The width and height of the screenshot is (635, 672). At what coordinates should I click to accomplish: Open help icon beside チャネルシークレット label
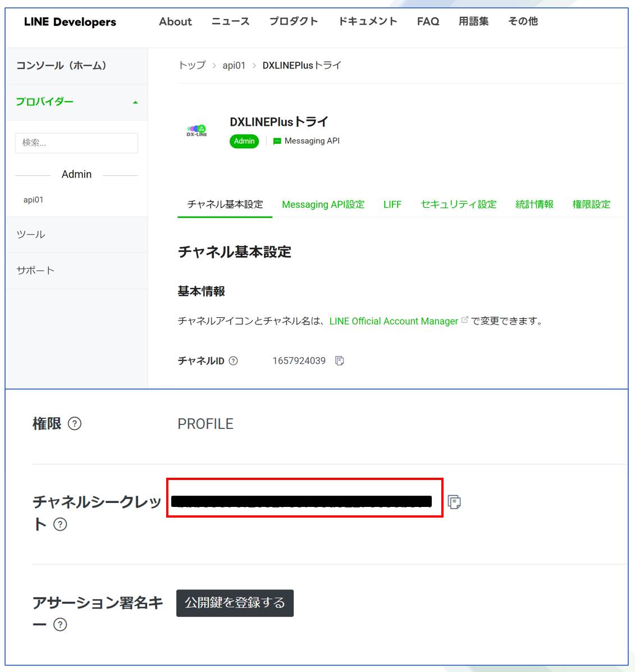coord(60,524)
